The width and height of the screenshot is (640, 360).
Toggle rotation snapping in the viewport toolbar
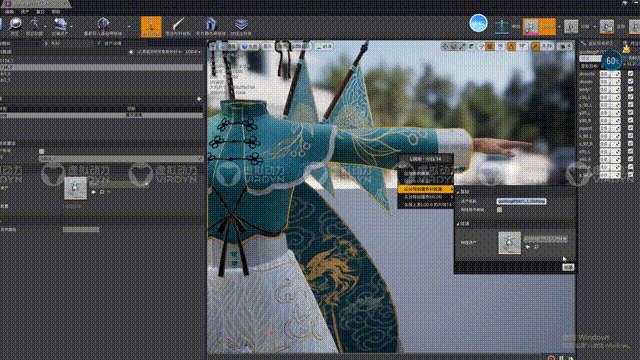pyautogui.click(x=511, y=47)
